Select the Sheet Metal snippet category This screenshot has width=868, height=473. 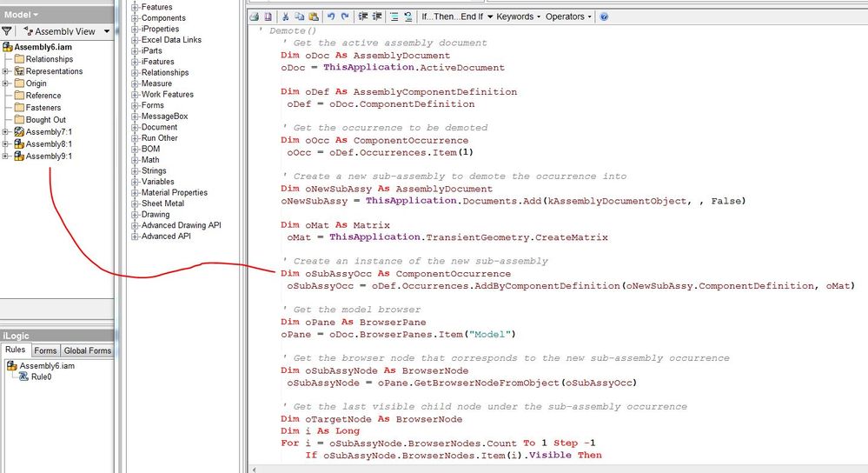click(162, 203)
